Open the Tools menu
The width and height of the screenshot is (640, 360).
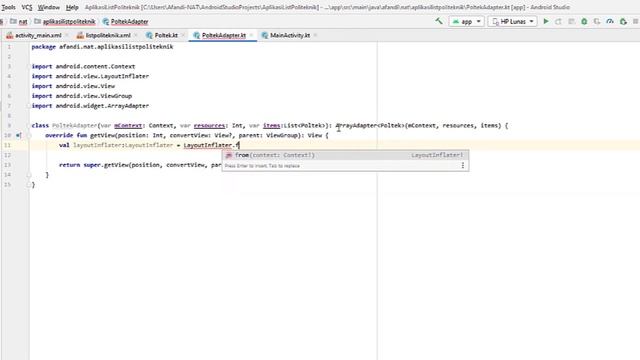point(8,7)
